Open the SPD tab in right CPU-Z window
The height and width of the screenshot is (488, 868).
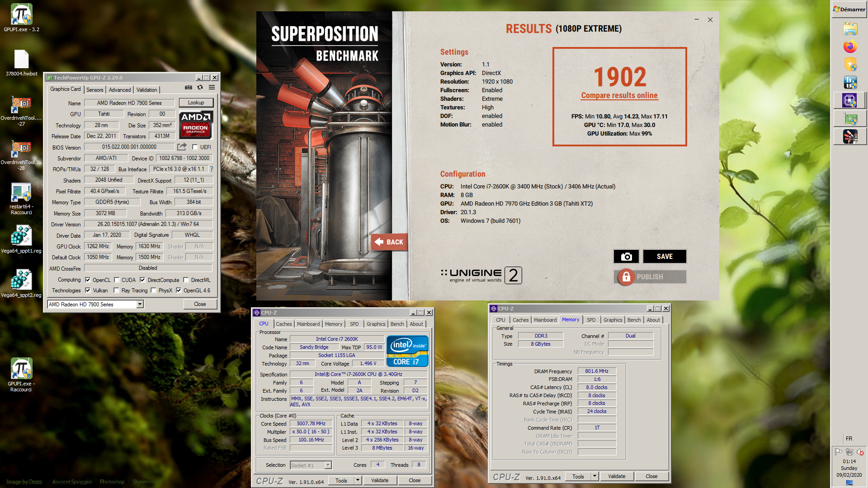tap(591, 320)
